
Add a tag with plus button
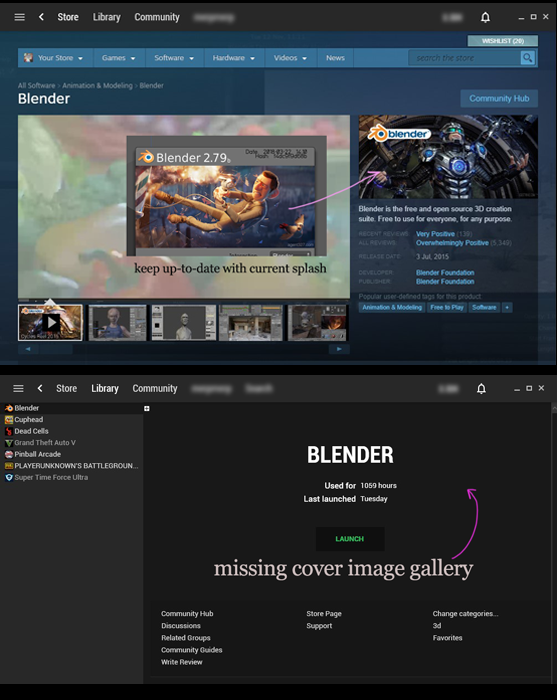(507, 307)
